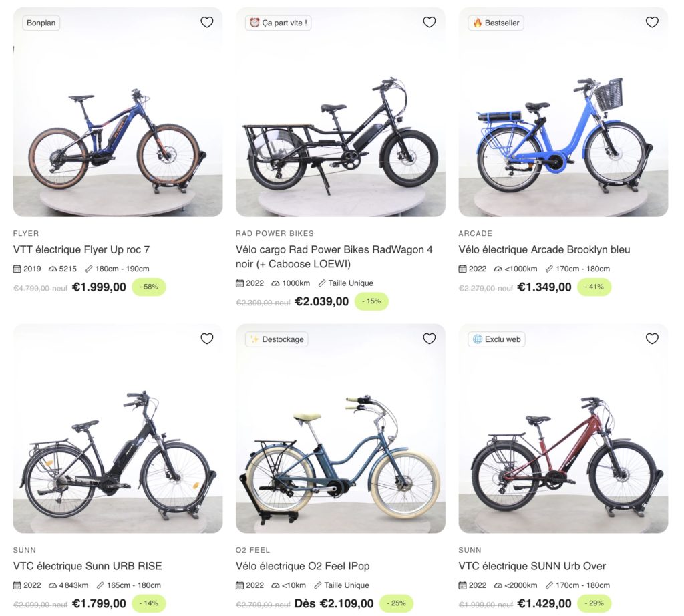Click heart icon on O2 Feel IPop
The image size is (684, 616).
coord(430,339)
